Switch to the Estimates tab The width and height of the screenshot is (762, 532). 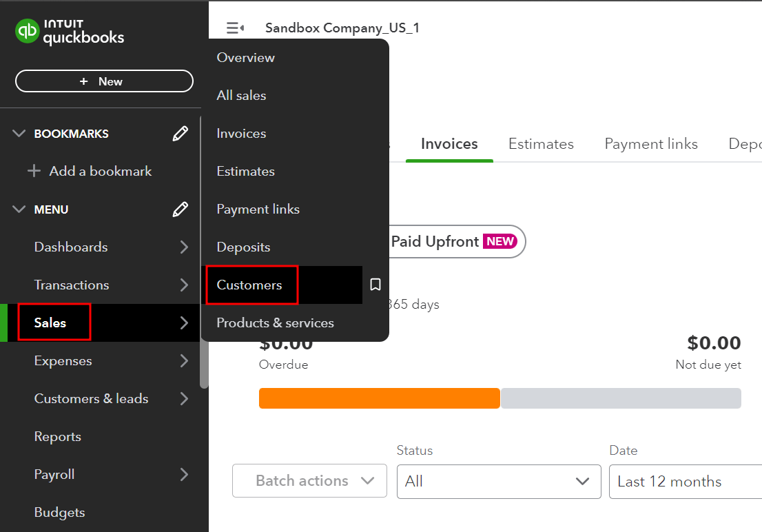click(541, 143)
